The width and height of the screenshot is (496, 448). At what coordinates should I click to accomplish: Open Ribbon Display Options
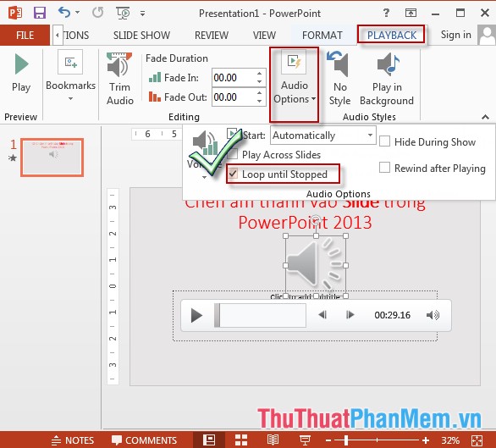[x=411, y=13]
